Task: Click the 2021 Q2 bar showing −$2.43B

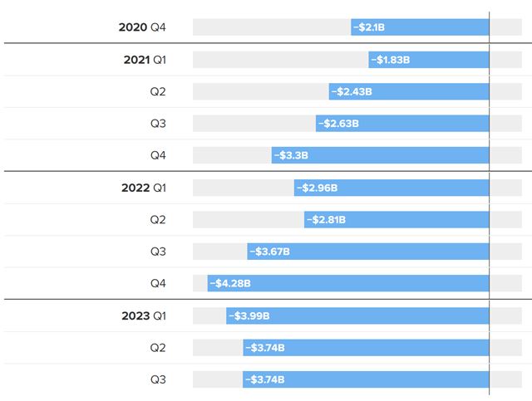Action: [409, 91]
